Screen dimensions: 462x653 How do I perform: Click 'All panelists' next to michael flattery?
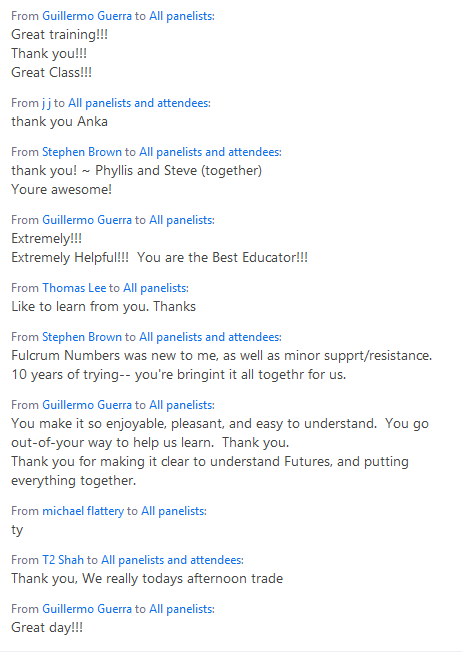tap(172, 511)
